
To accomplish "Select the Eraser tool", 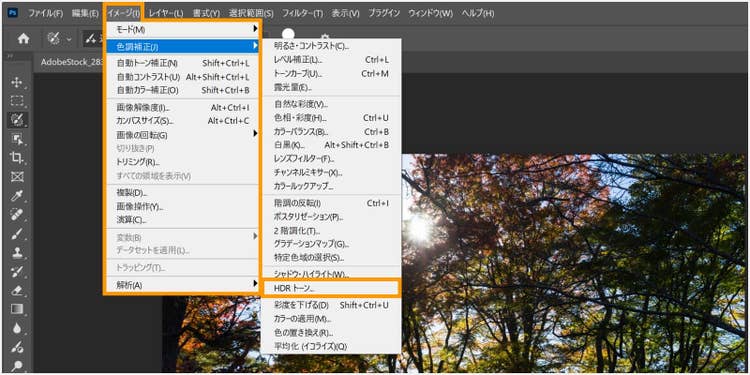I will (x=17, y=290).
